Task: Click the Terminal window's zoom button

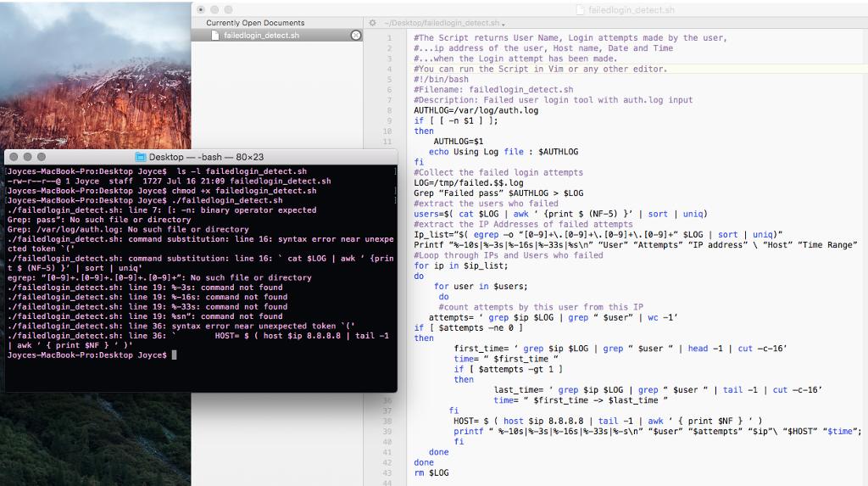Action: [x=42, y=157]
